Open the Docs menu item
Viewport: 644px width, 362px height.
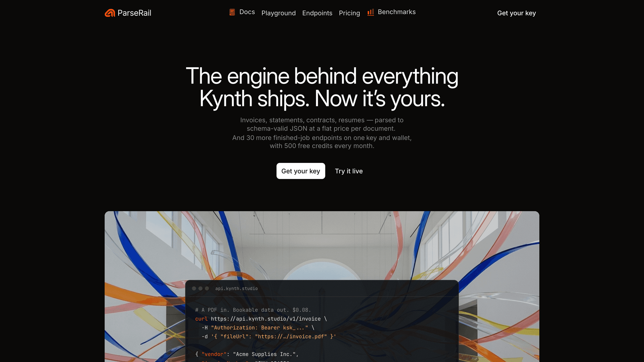247,12
